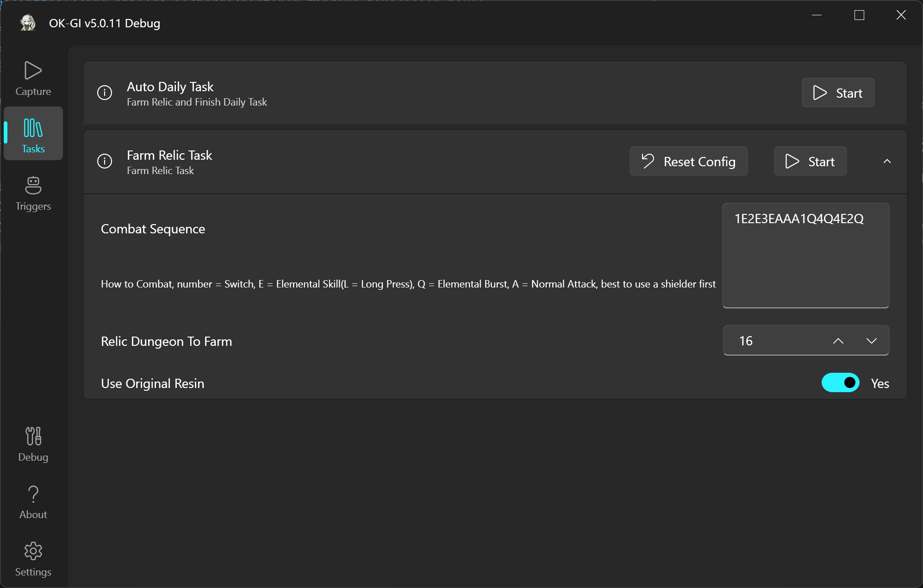Click the info icon beside Farm Relic Task
The height and width of the screenshot is (588, 923).
(105, 161)
